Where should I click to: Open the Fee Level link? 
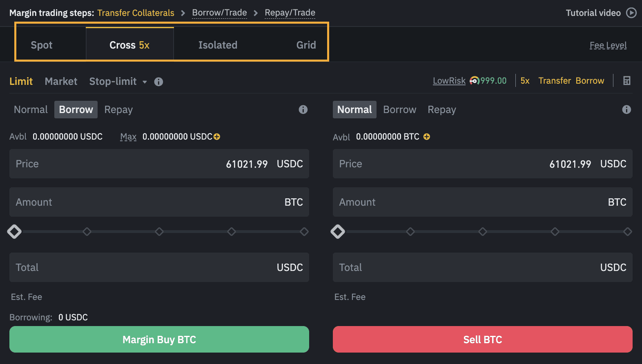tap(608, 45)
